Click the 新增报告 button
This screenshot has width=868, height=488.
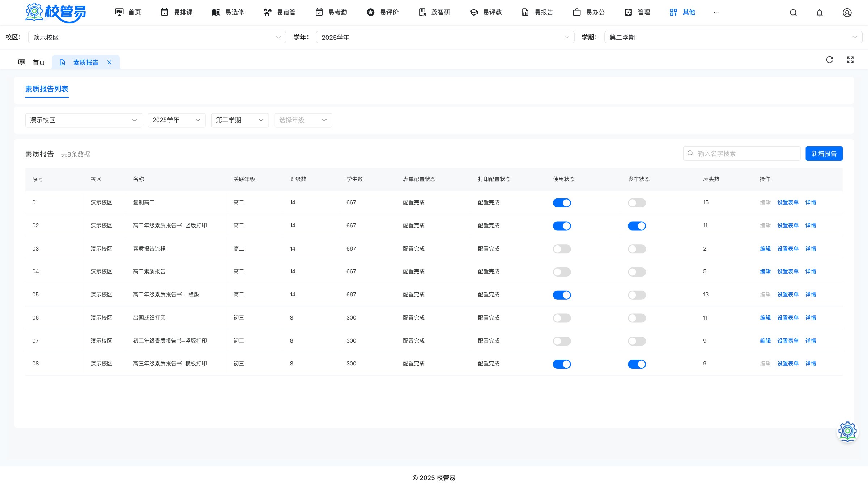tap(824, 154)
